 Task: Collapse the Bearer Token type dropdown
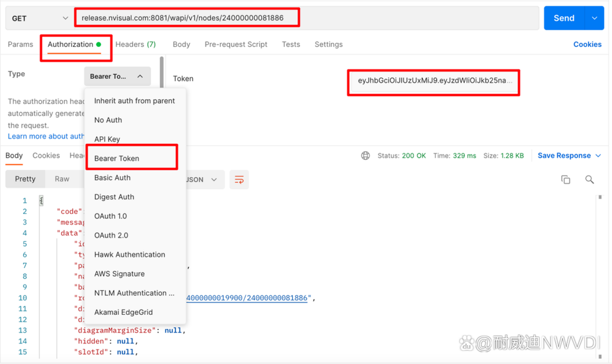point(117,76)
